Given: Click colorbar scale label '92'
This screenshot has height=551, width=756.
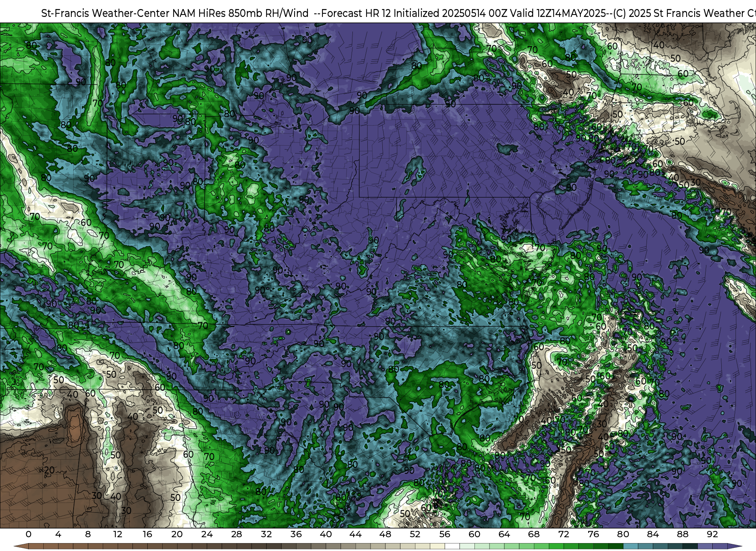Looking at the screenshot, I should (x=712, y=534).
